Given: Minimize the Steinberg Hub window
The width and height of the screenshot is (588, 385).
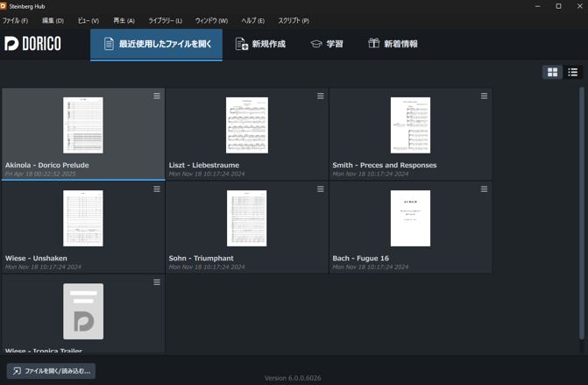Looking at the screenshot, I should coord(537,6).
